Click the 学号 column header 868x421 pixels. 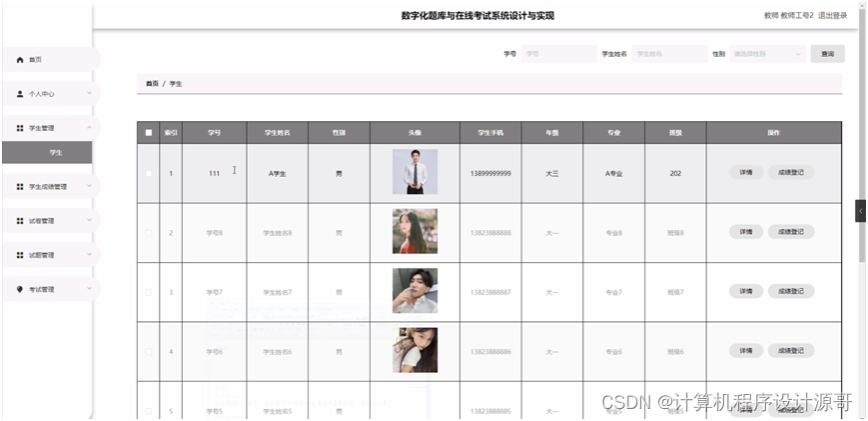coord(214,133)
